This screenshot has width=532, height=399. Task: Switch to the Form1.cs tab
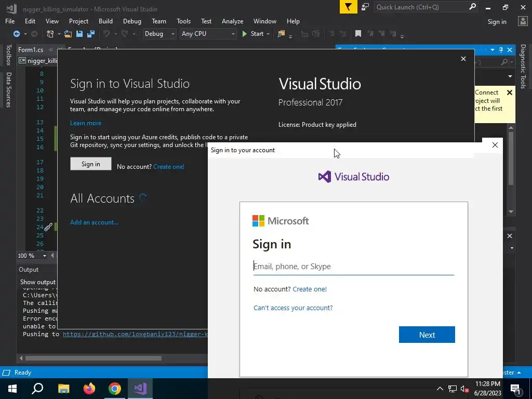coord(31,50)
